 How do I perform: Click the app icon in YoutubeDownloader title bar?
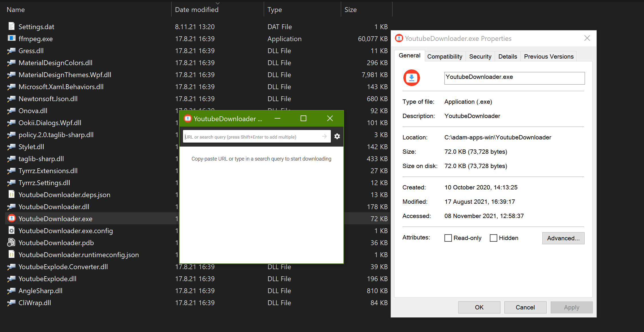click(188, 118)
